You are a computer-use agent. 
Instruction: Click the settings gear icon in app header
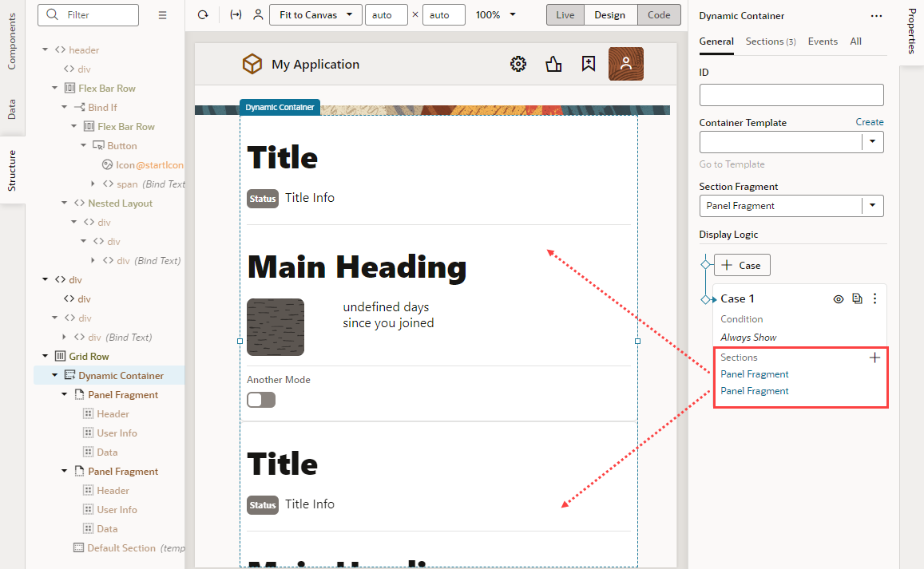click(518, 64)
